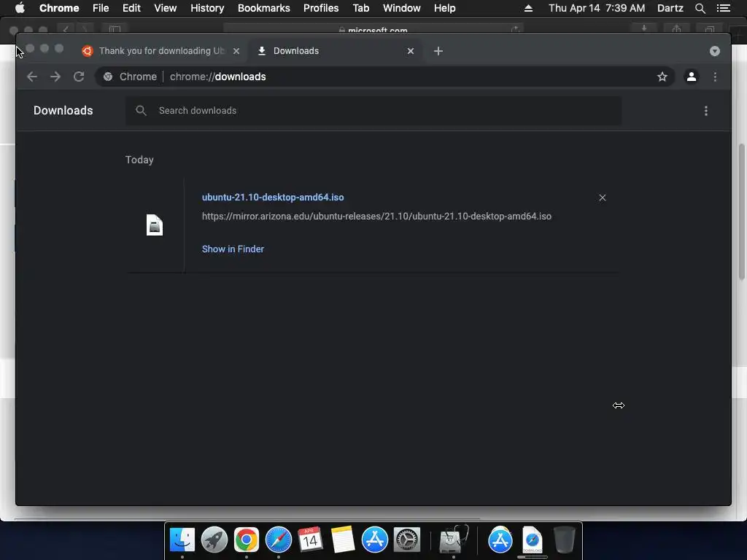
Task: Open the Trash in the Dock
Action: 565,540
